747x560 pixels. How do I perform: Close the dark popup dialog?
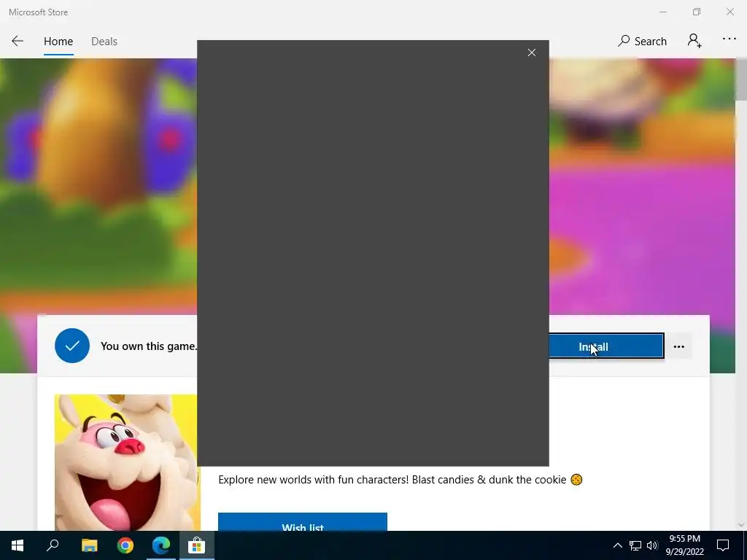(x=532, y=52)
